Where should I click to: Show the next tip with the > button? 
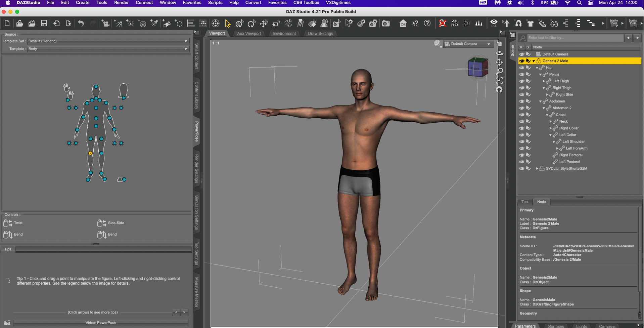click(x=184, y=312)
